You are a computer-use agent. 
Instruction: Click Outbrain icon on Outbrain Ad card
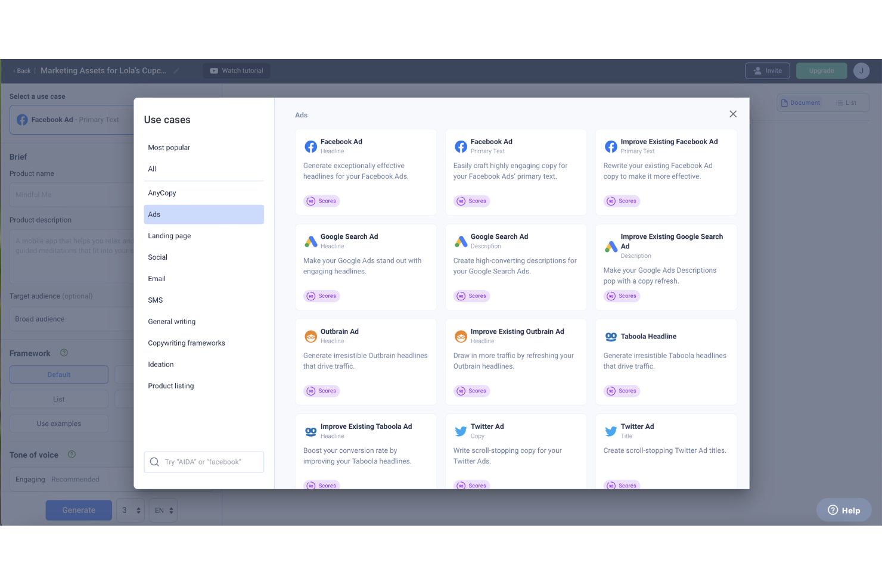(310, 337)
